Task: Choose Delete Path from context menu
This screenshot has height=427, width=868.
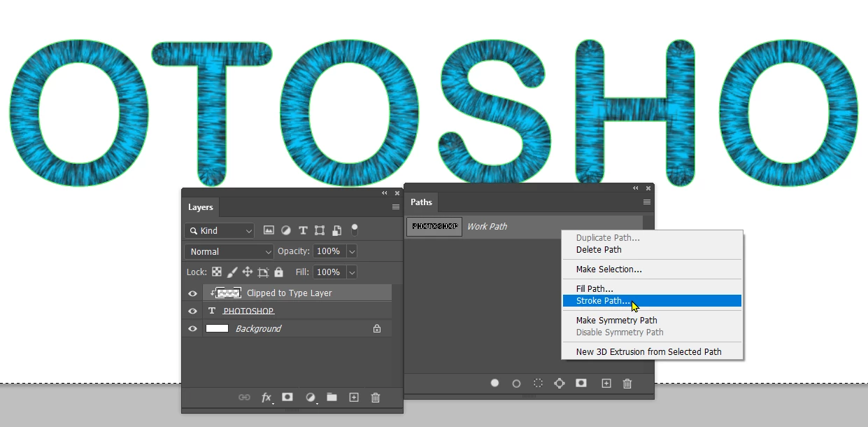Action: (x=652, y=249)
